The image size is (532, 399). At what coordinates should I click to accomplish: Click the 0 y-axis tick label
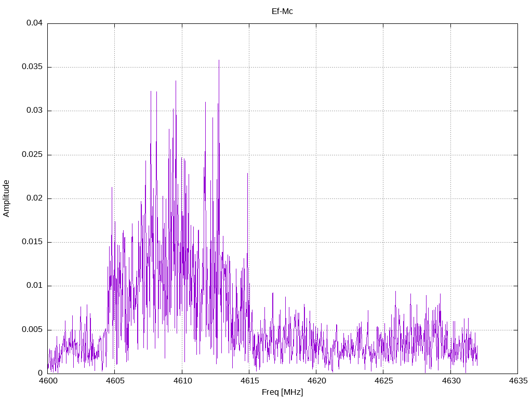coord(41,373)
